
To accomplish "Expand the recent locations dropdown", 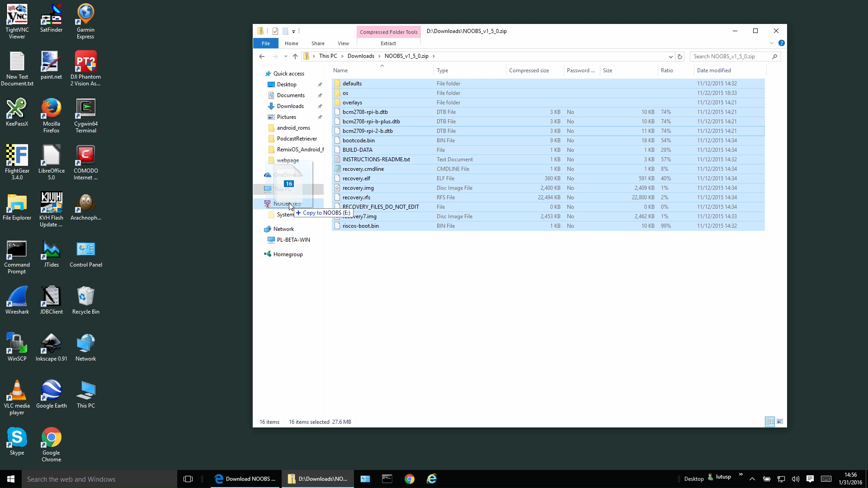I will 286,56.
